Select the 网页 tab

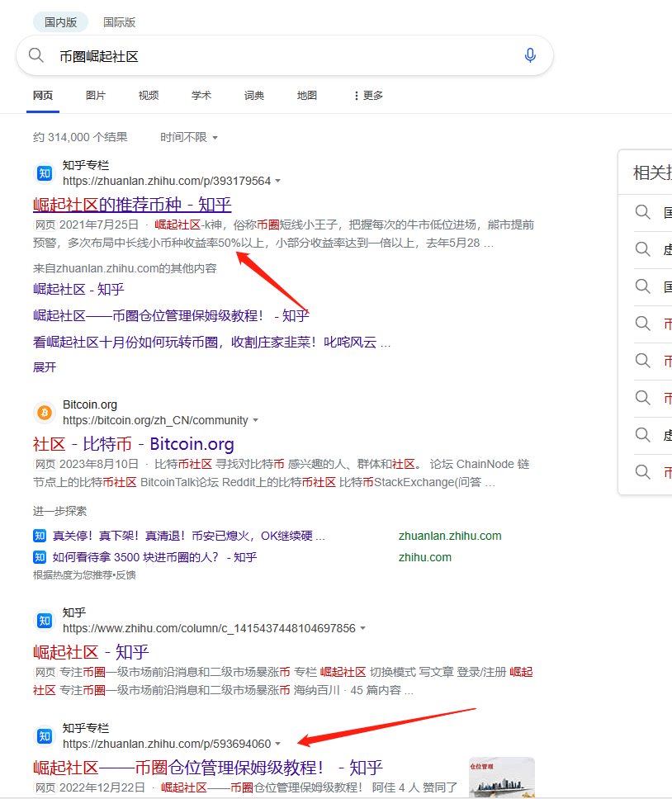pos(43,95)
